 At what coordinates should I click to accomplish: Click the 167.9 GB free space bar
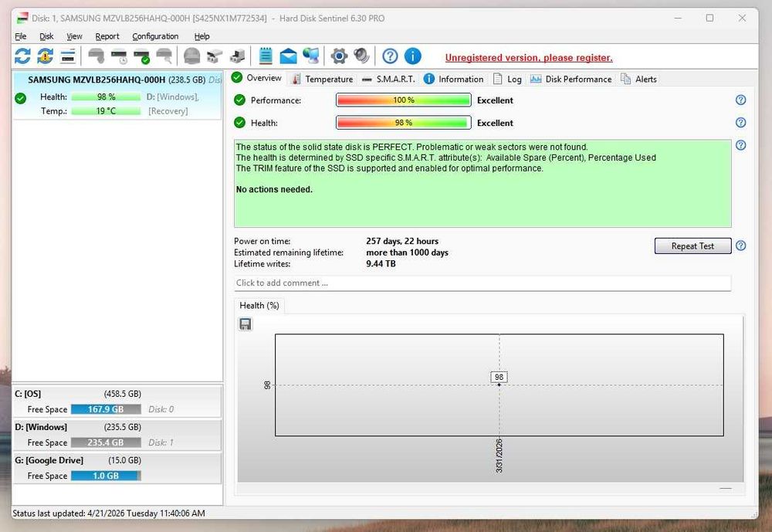[106, 409]
